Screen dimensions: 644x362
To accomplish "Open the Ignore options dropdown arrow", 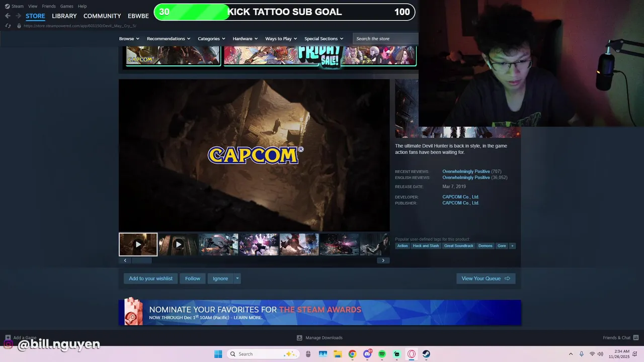I will coord(237,279).
